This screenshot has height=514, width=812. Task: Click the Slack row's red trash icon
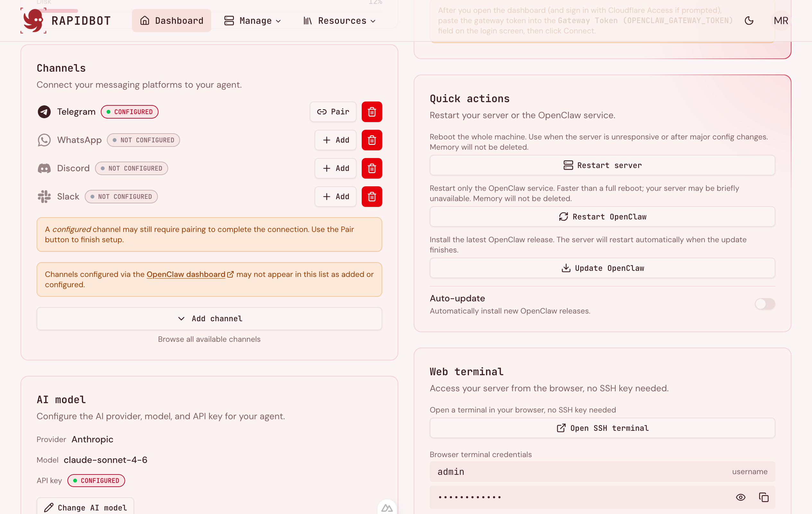(x=372, y=197)
